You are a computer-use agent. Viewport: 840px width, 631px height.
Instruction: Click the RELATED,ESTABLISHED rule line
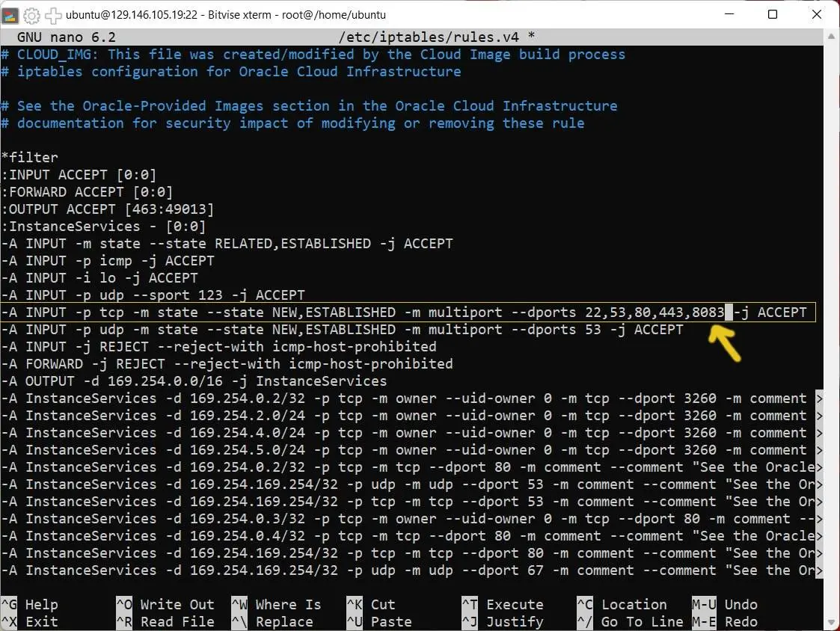(227, 243)
